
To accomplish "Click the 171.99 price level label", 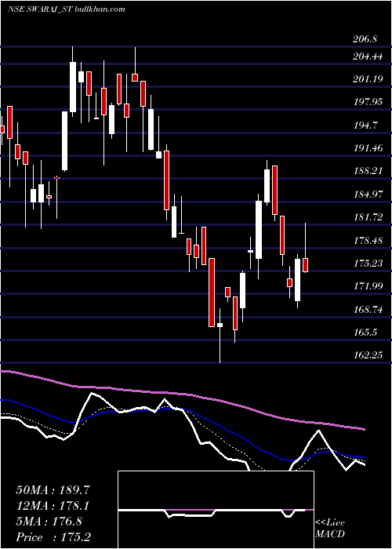I will click(x=368, y=286).
